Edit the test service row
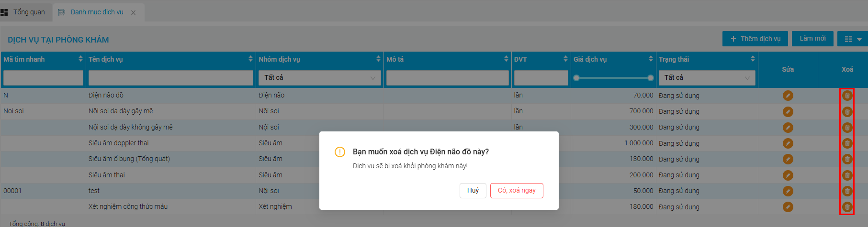868x227 pixels. [x=788, y=191]
